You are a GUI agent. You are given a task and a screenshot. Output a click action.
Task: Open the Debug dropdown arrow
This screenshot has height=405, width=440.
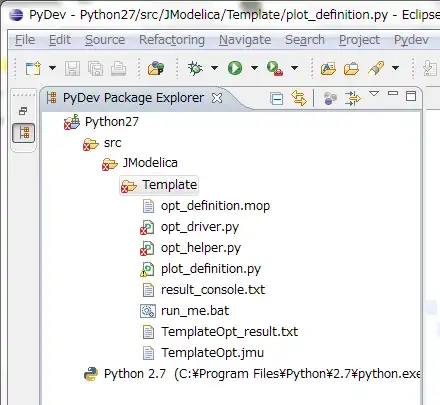click(214, 68)
